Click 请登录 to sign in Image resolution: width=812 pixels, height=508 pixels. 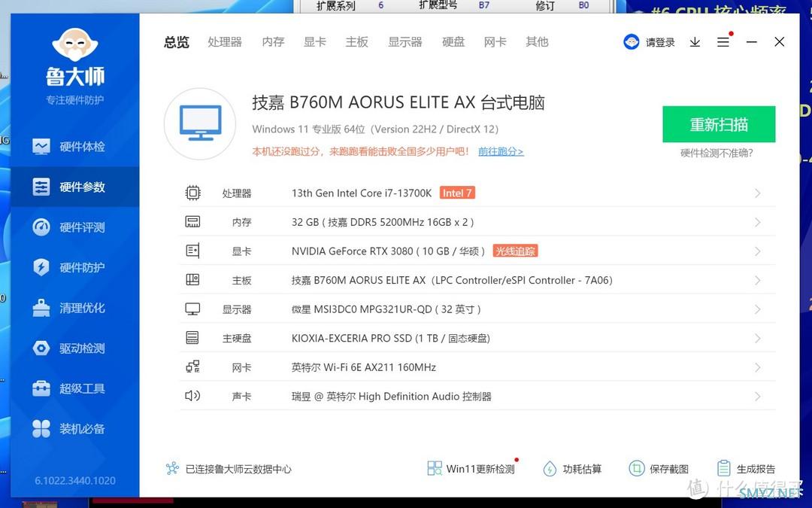660,42
